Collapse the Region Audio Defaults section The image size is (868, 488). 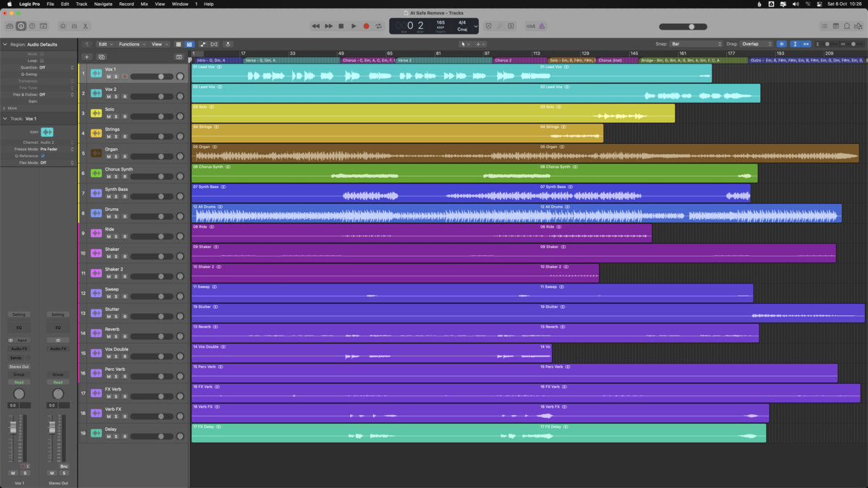4,45
